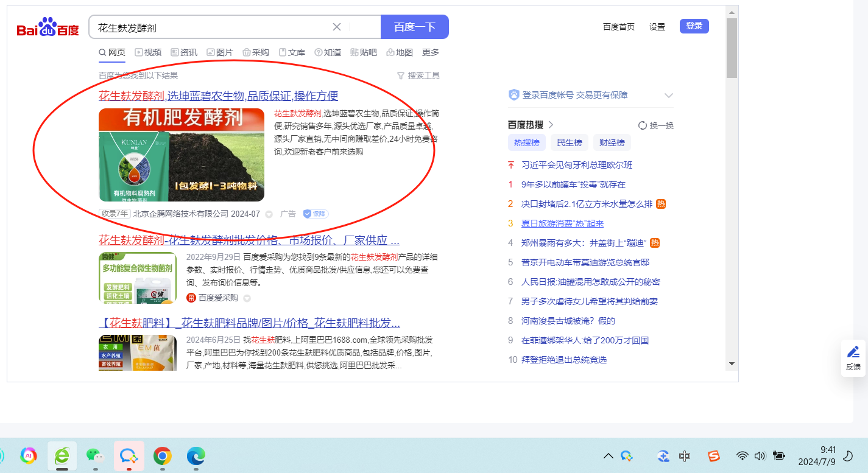Select the 知道 tab
The height and width of the screenshot is (473, 868).
[328, 52]
